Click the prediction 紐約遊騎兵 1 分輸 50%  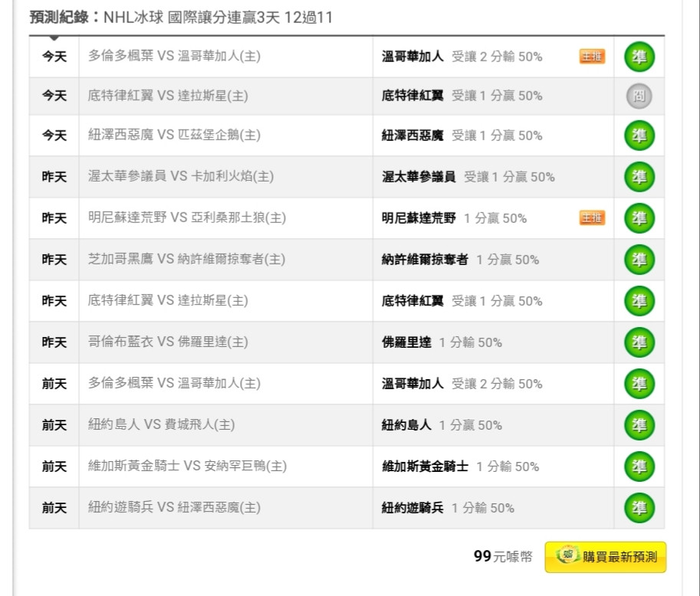(x=449, y=508)
